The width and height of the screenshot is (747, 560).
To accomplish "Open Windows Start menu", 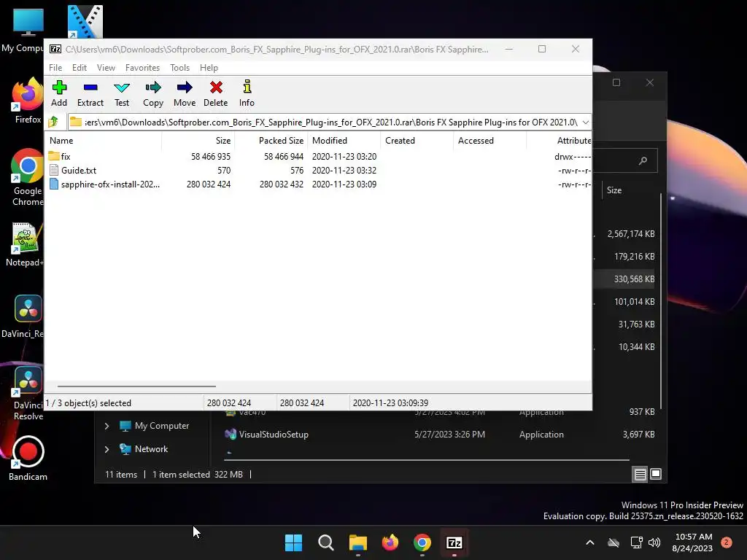I will coord(293,542).
